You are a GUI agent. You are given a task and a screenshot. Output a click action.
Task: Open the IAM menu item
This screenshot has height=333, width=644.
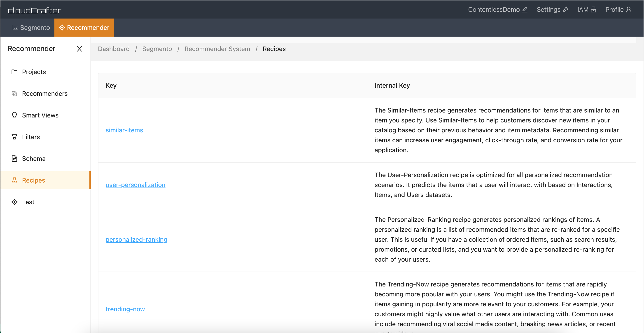[587, 9]
